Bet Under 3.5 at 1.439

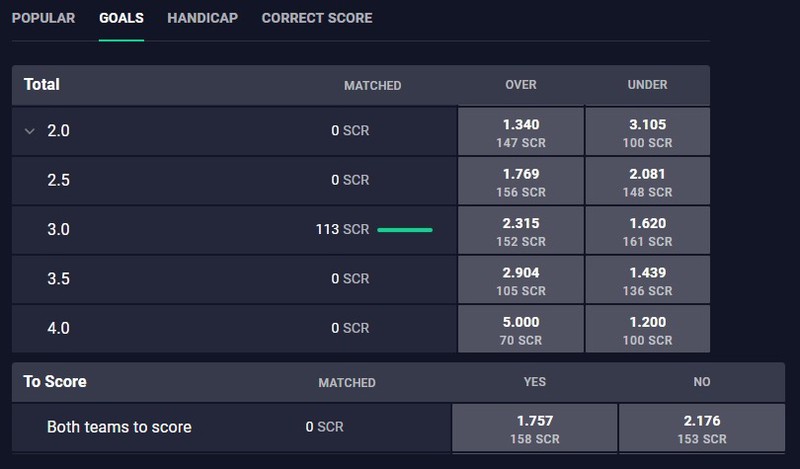point(647,280)
